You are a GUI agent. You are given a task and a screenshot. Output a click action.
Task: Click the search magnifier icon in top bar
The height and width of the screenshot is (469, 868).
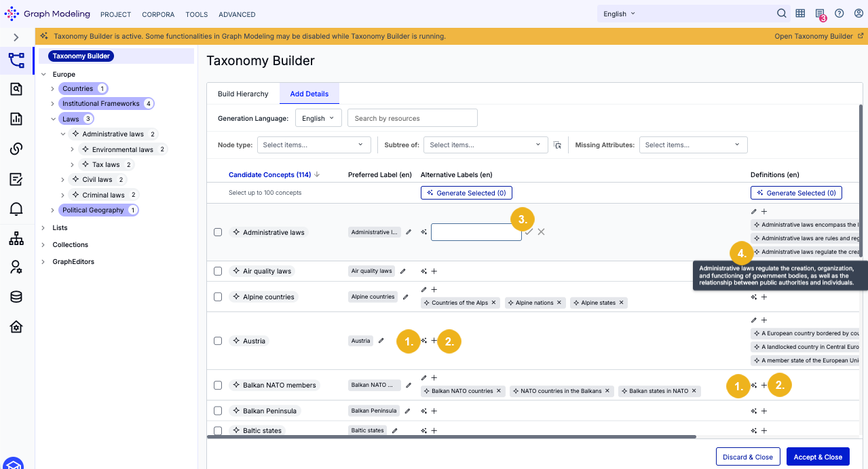click(781, 14)
